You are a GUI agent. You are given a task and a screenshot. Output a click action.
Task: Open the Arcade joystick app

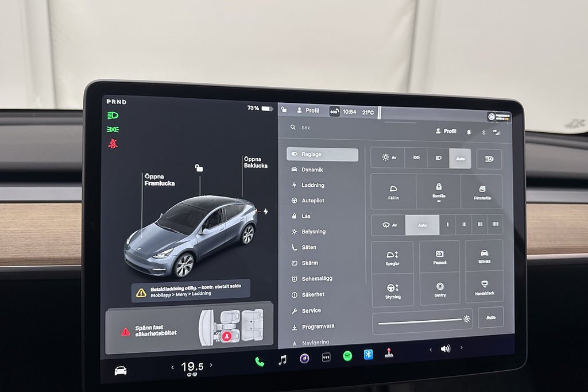pos(389,353)
